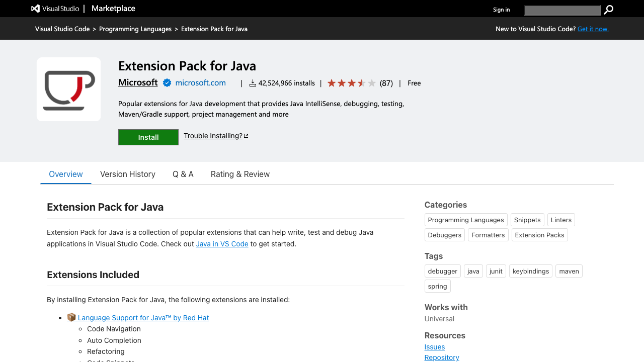Click the debugger tag
Viewport: 644px width, 362px height.
tap(443, 271)
